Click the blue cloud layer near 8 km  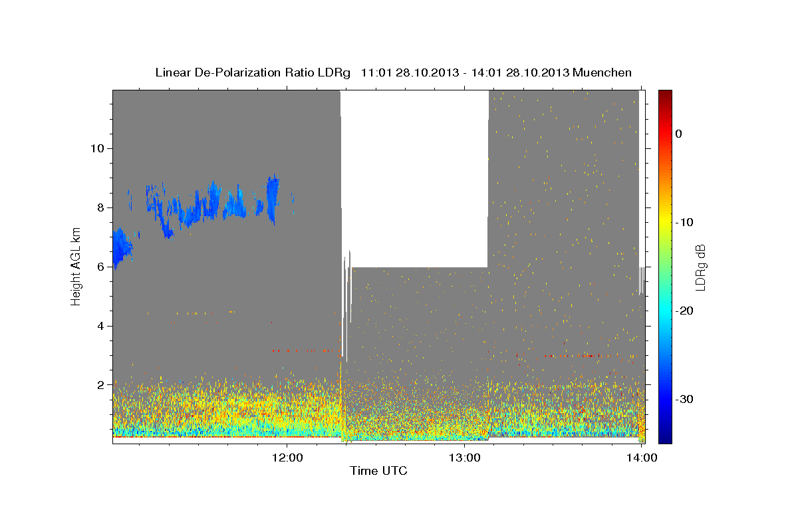213,205
